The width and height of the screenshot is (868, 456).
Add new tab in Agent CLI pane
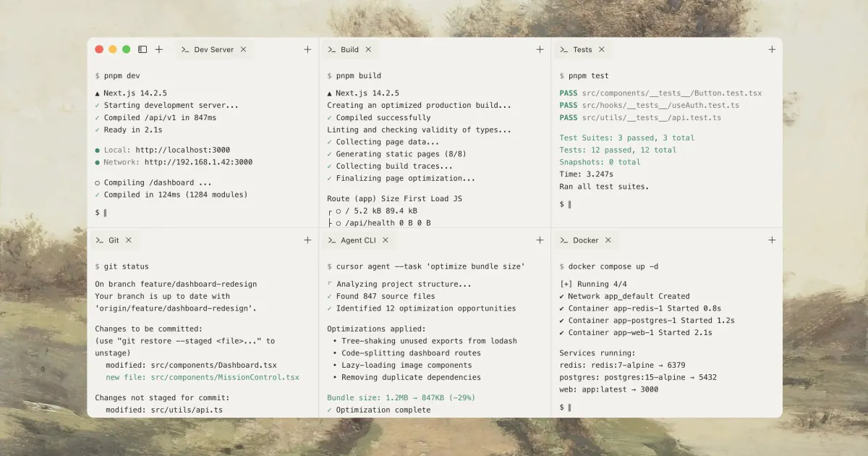[540, 240]
